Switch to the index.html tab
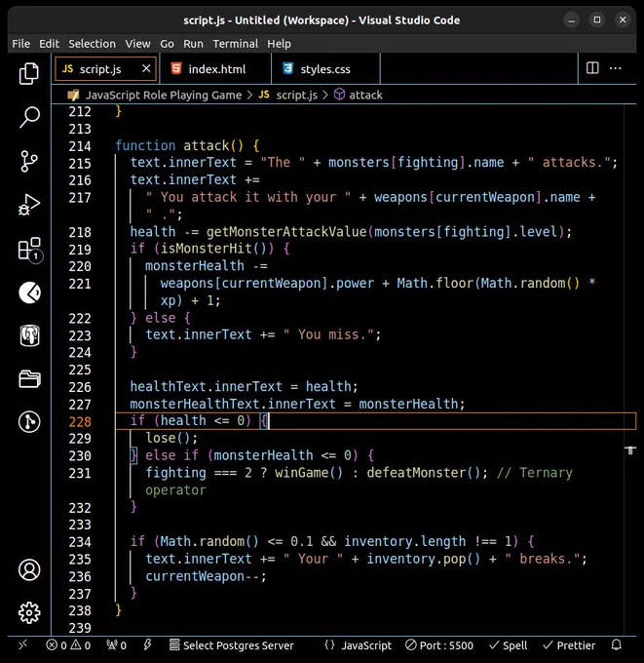644x663 pixels. point(214,69)
